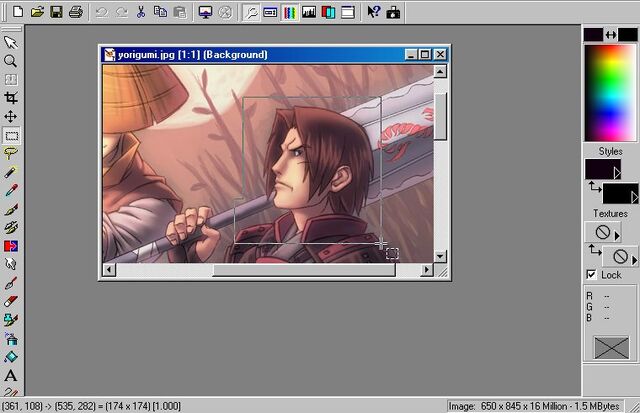This screenshot has height=413, width=640.
Task: Toggle the Tool Palette button
Action: click(x=251, y=12)
